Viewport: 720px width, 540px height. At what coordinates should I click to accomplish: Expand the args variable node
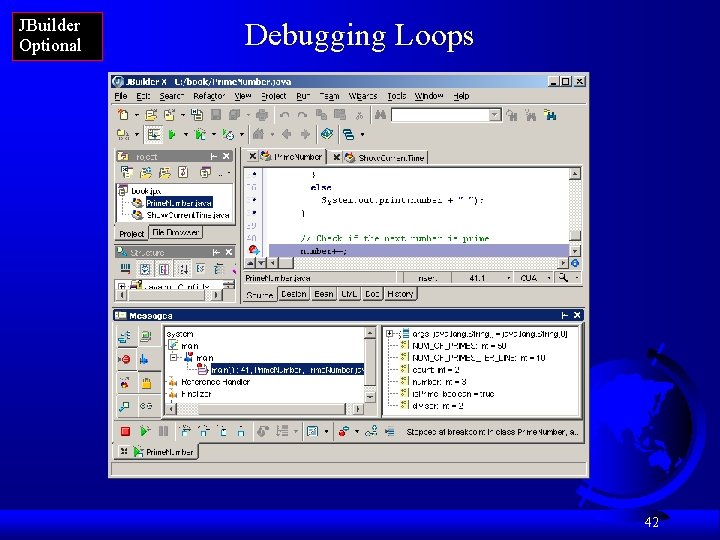pos(390,334)
